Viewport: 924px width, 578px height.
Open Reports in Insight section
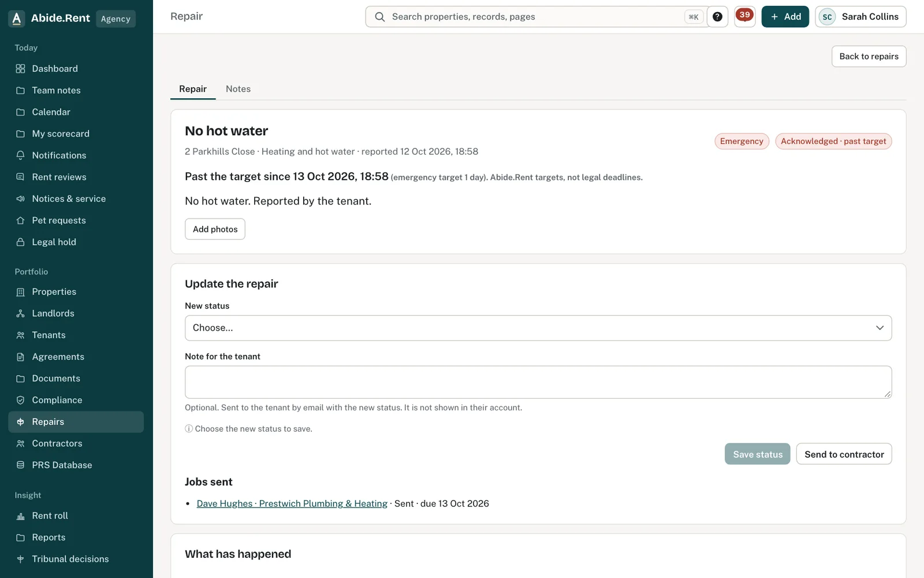click(76, 538)
